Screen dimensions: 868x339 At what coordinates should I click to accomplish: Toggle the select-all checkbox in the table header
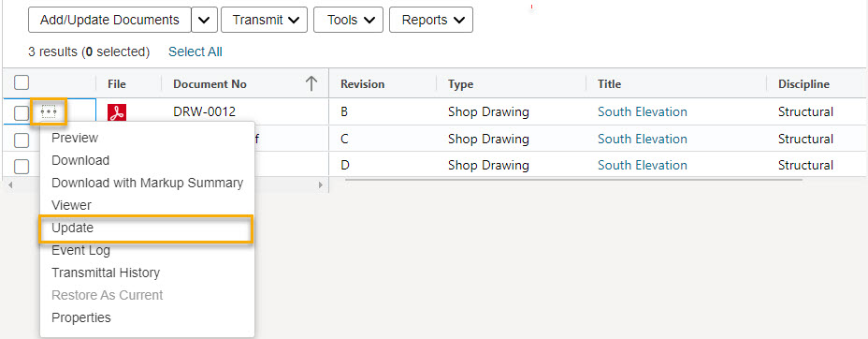pyautogui.click(x=22, y=83)
